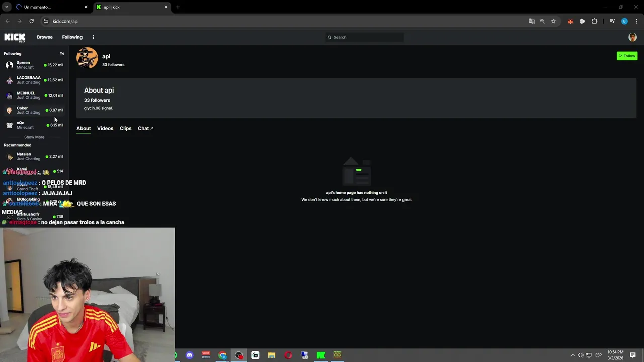Collapse the Following sidebar panel
Screen dimensions: 644x362
pos(62,54)
